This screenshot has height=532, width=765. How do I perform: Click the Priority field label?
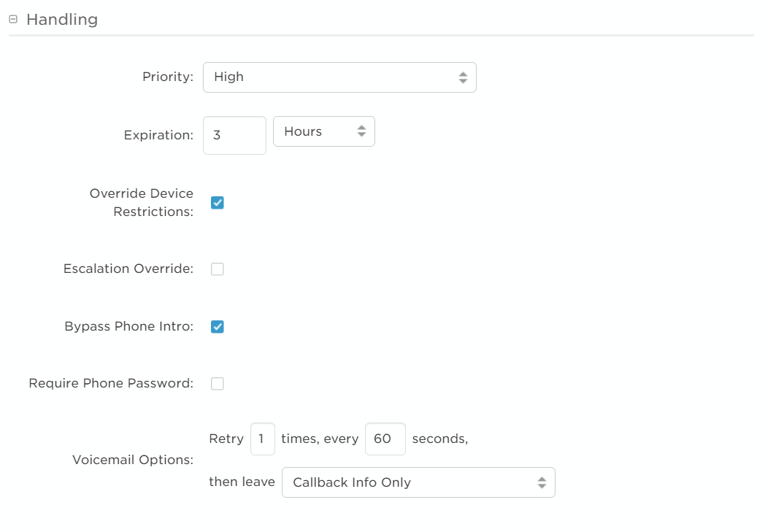point(168,77)
